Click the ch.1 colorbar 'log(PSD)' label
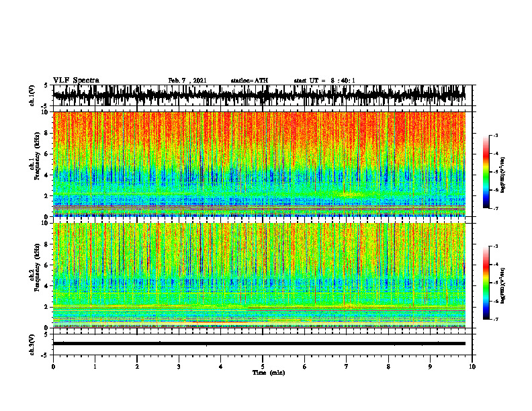Screen dimensions: 532x411 point(504,175)
